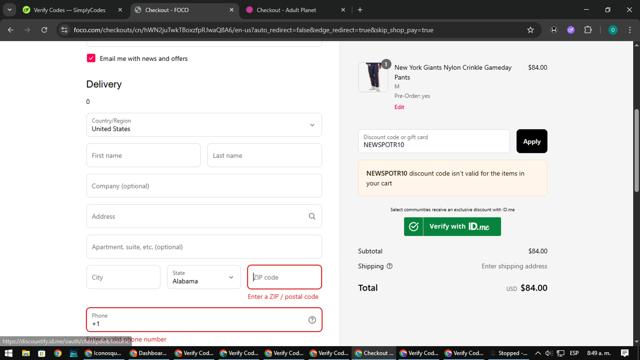
Task: Click Verify with ID.me button
Action: [452, 227]
